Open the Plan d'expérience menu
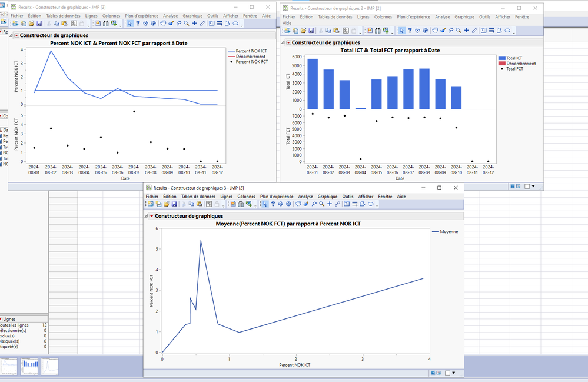Screen dimensions: 588x382 click(x=141, y=16)
